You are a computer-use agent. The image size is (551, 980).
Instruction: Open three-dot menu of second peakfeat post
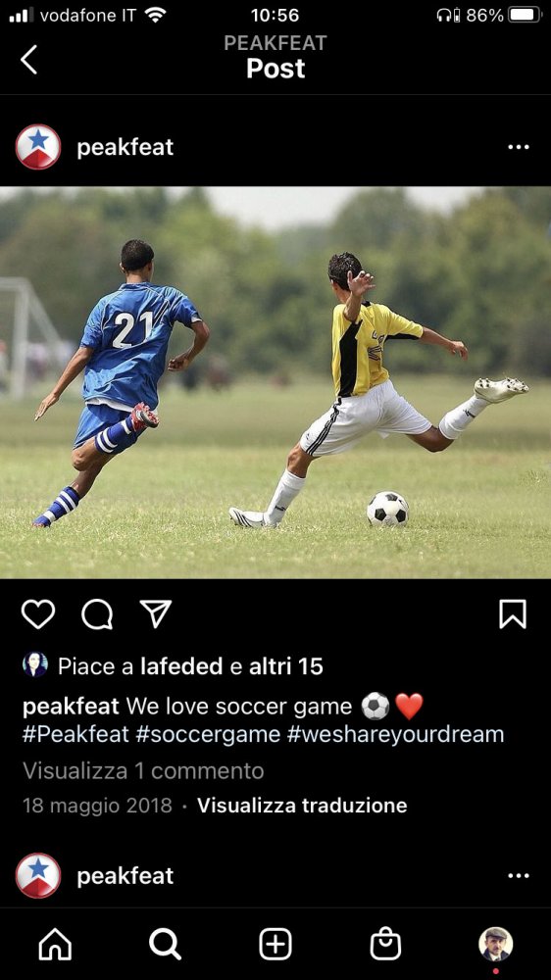519,875
